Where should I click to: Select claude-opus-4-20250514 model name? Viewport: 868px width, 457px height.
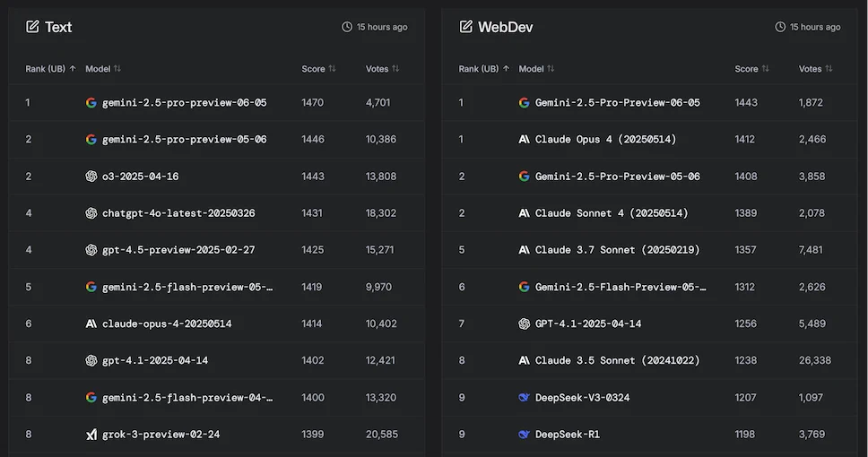(x=167, y=323)
